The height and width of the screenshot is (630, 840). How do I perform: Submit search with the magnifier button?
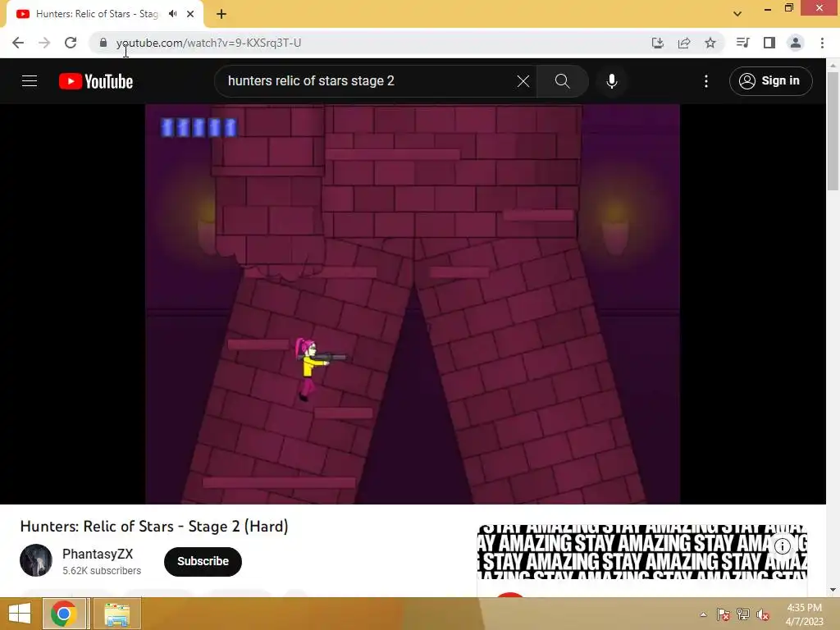tap(563, 81)
